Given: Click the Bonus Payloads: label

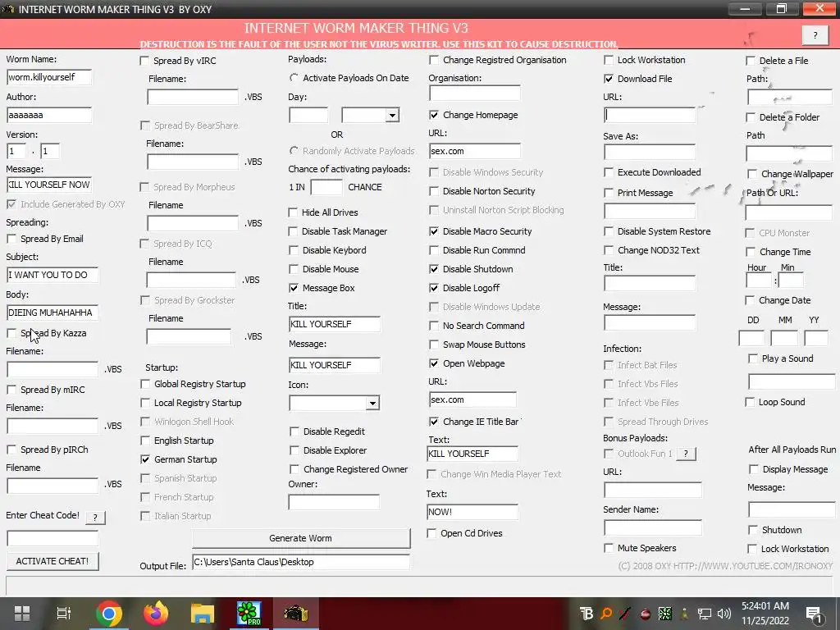Looking at the screenshot, I should [x=636, y=438].
